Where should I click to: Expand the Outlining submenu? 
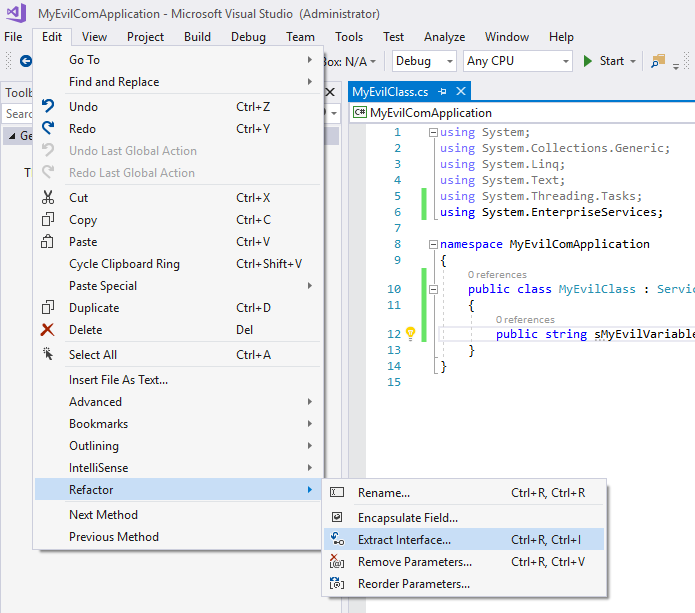coord(178,446)
